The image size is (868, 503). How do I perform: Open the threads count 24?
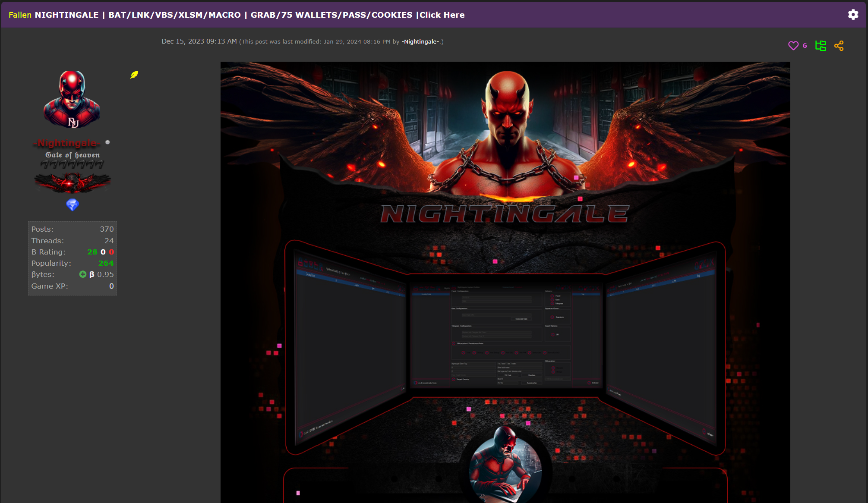(109, 241)
